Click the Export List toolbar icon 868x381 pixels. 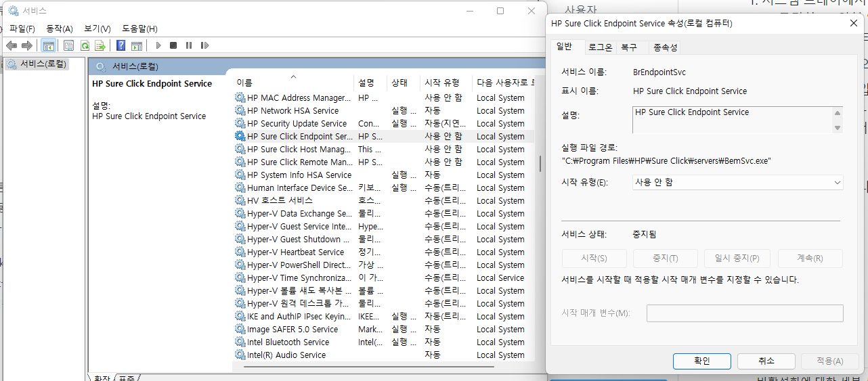coord(100,45)
